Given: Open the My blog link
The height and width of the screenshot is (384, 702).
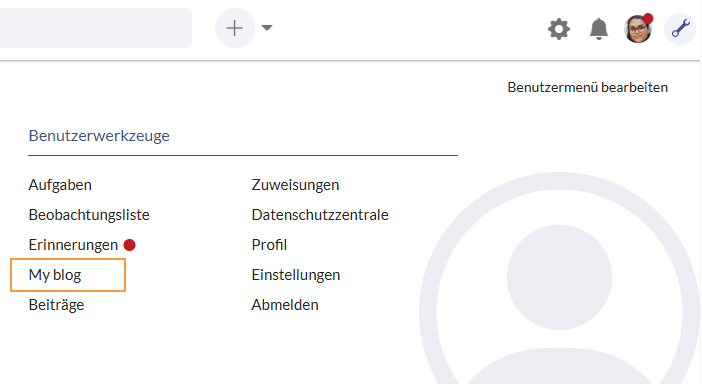Looking at the screenshot, I should (x=55, y=275).
